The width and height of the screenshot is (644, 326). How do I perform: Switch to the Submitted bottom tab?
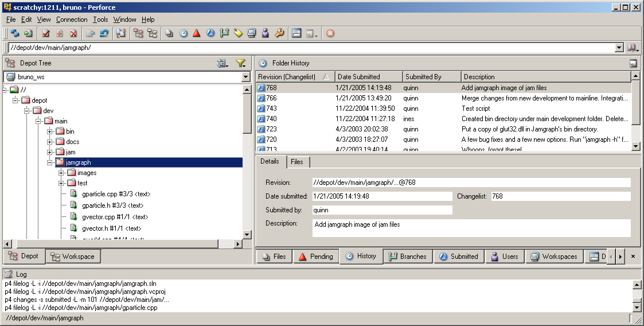click(459, 256)
